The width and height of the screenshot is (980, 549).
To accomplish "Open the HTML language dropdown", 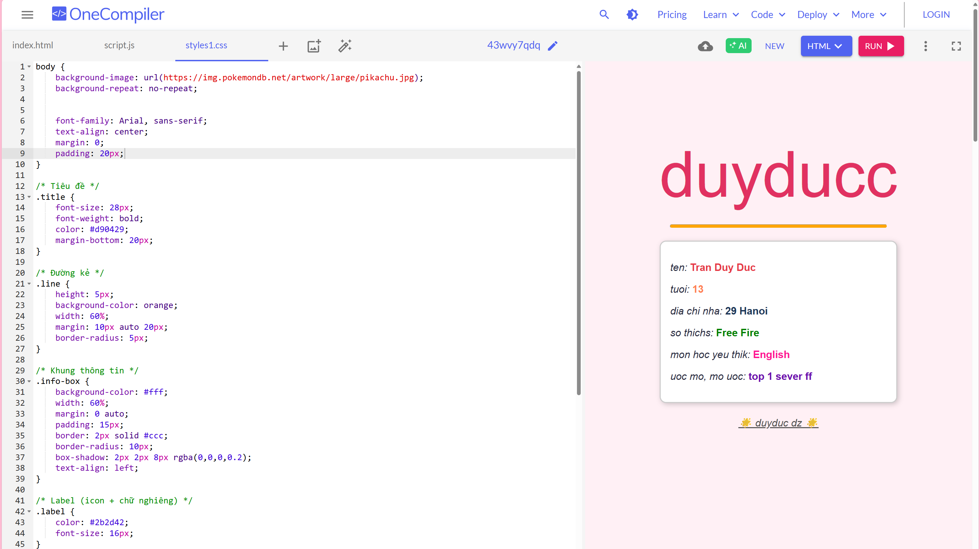I will (x=825, y=46).
